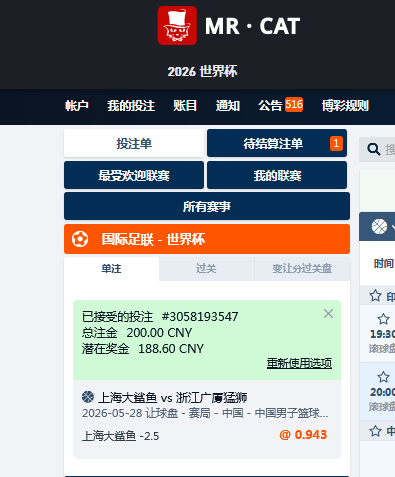The width and height of the screenshot is (395, 477).
Task: Favorite the 19:30 match star
Action: coord(383,319)
